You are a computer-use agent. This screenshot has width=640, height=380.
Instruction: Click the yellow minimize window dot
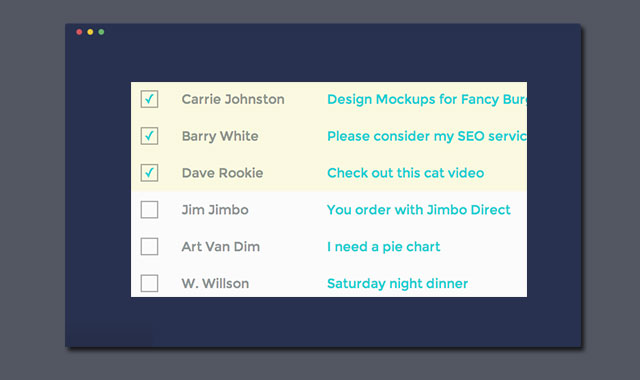coord(90,32)
